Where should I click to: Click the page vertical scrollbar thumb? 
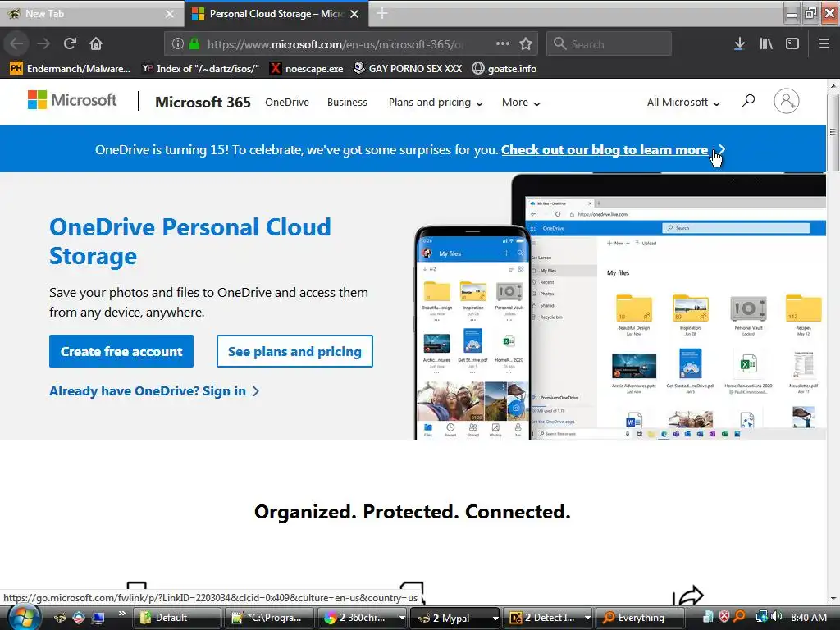click(x=833, y=132)
